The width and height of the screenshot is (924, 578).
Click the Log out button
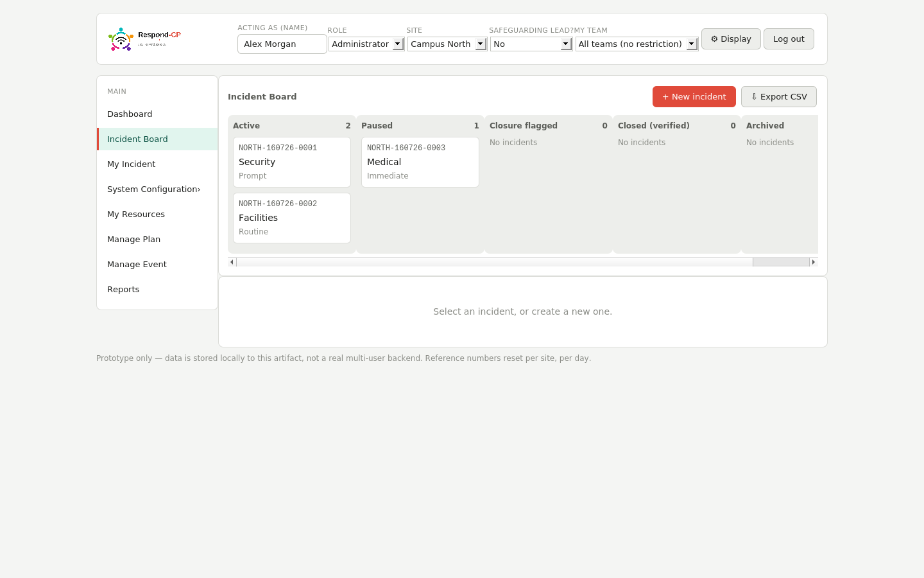tap(789, 39)
